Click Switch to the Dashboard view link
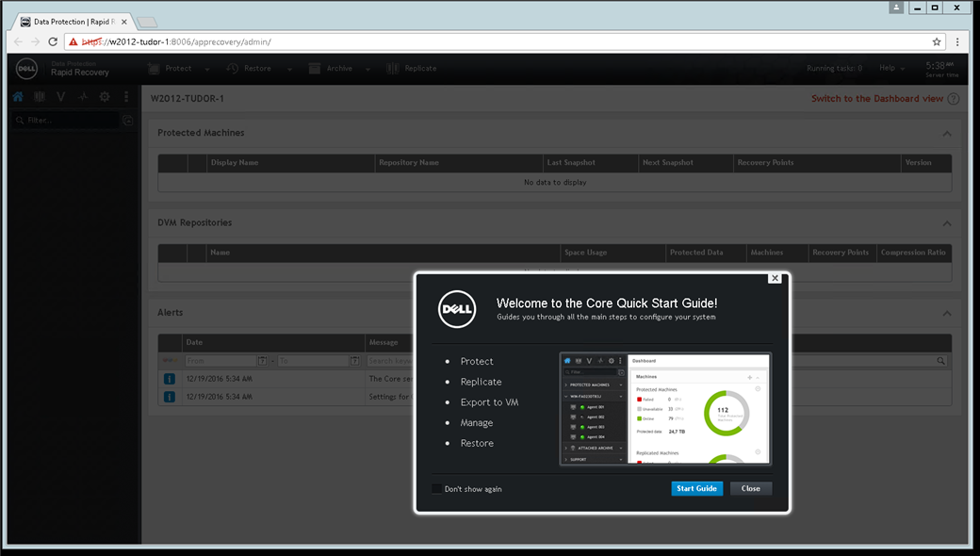Image resolution: width=980 pixels, height=556 pixels. click(877, 99)
